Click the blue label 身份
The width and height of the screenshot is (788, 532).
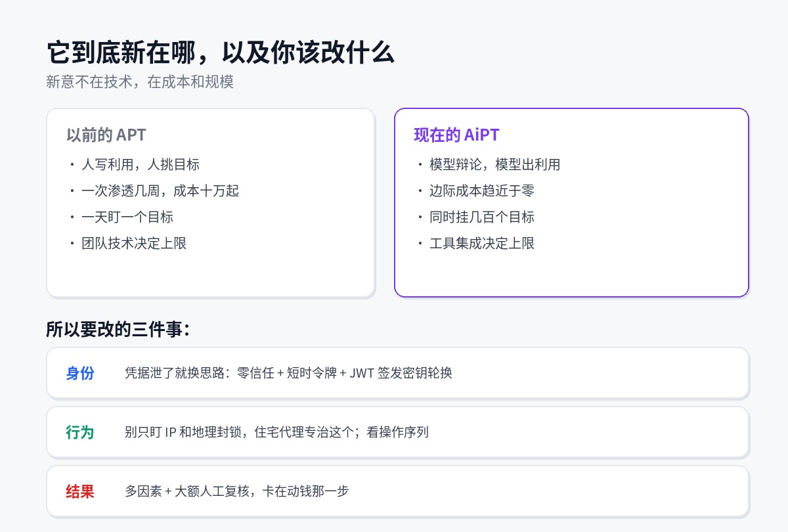80,373
